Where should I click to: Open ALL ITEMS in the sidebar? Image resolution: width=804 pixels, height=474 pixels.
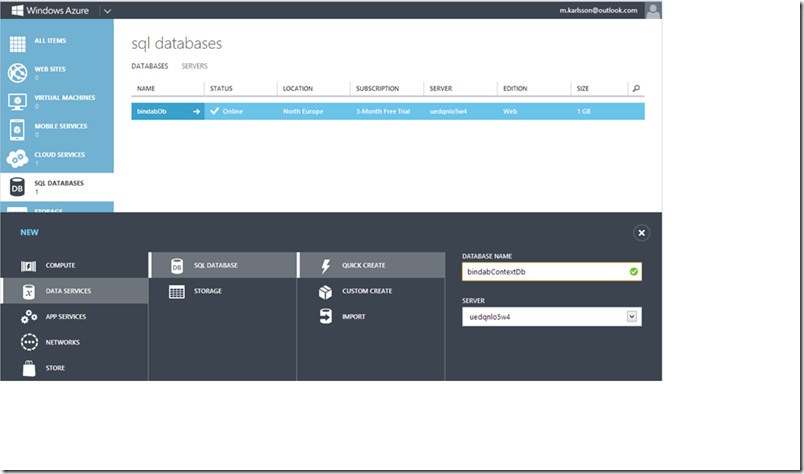point(50,41)
